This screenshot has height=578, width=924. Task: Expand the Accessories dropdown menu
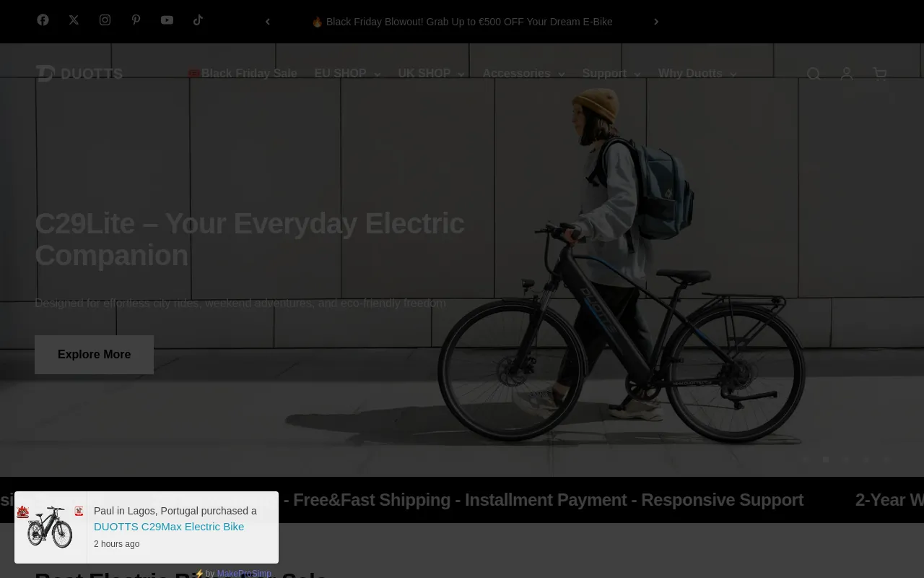(x=523, y=74)
